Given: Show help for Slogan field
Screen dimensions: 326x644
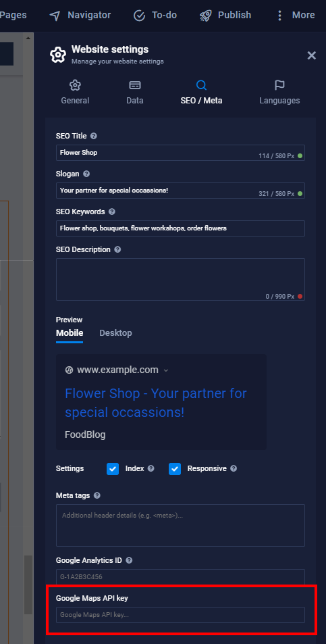Looking at the screenshot, I should pyautogui.click(x=86, y=174).
